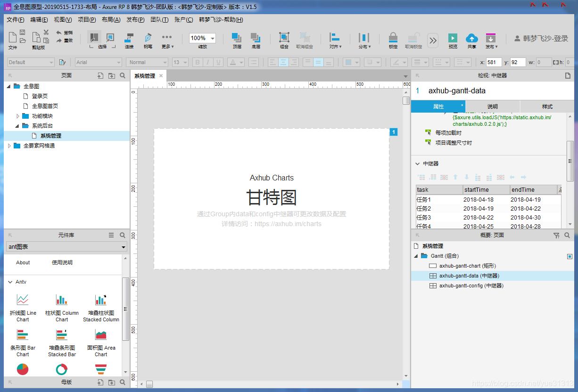Image resolution: width=578 pixels, height=392 pixels.
Task: Toggle the Gantt group visibility square in outline
Action: pos(570,256)
